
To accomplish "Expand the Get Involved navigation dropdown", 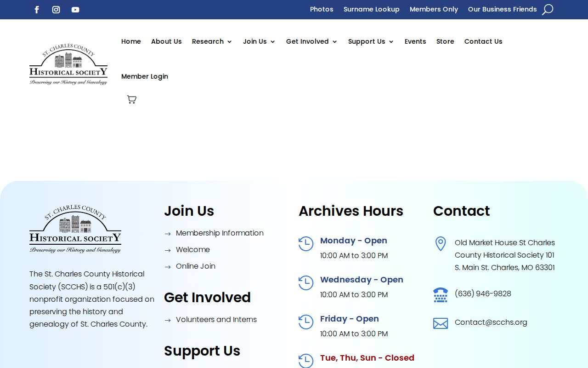I will click(x=311, y=41).
